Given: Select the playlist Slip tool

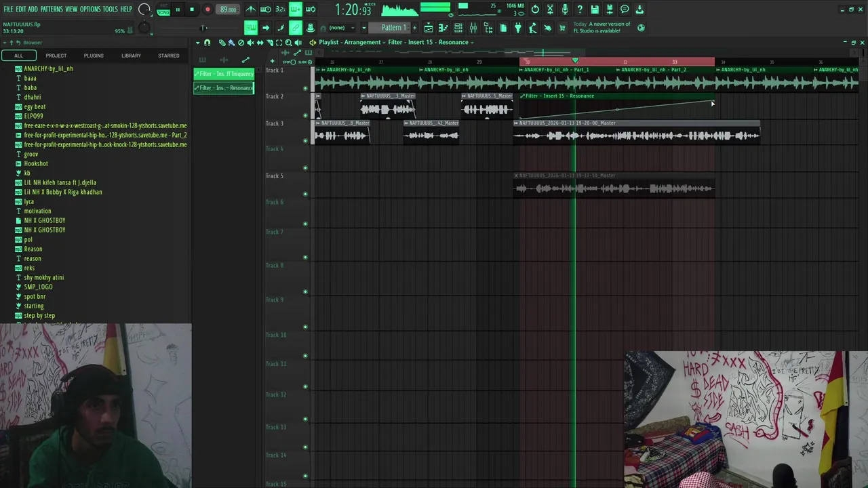Looking at the screenshot, I should (260, 43).
